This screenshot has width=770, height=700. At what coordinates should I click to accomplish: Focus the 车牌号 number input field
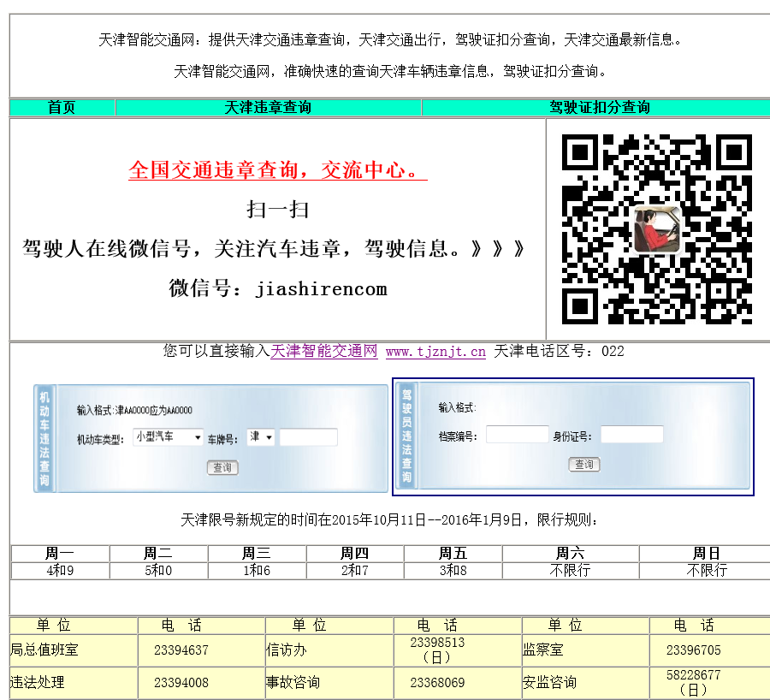click(x=308, y=437)
